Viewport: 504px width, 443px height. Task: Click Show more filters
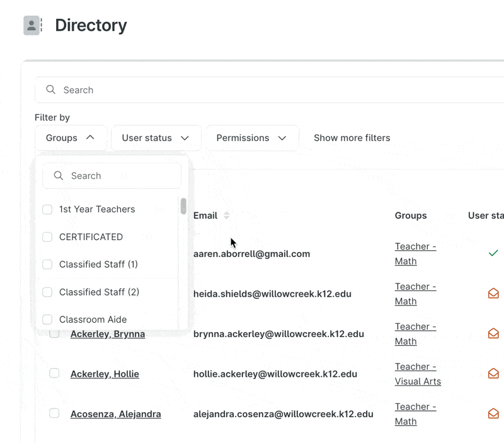click(x=352, y=138)
